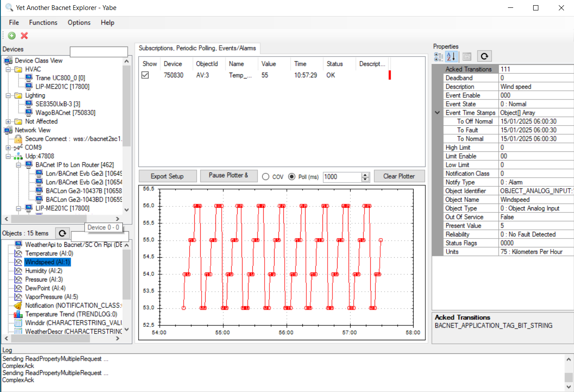This screenshot has height=392, width=574.
Task: Select the COV radio button
Action: coord(266,176)
